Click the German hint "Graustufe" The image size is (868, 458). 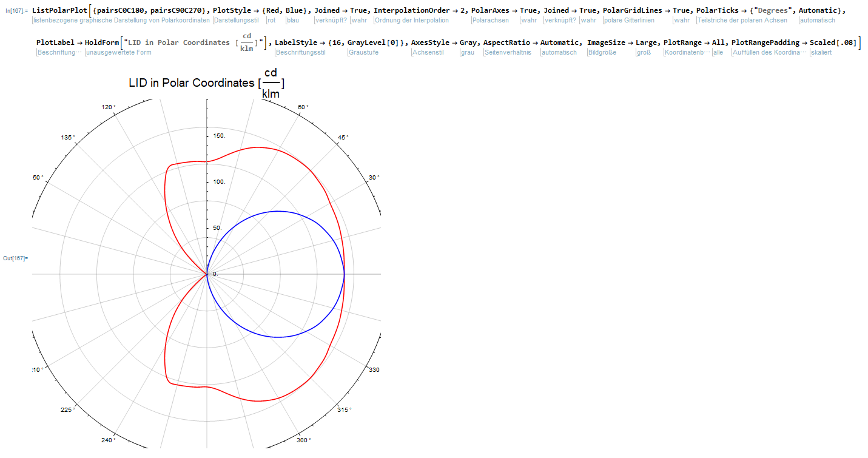click(363, 52)
